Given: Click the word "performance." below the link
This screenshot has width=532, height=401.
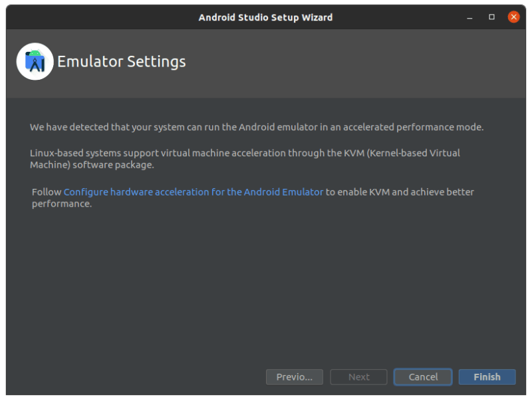Looking at the screenshot, I should [x=61, y=204].
